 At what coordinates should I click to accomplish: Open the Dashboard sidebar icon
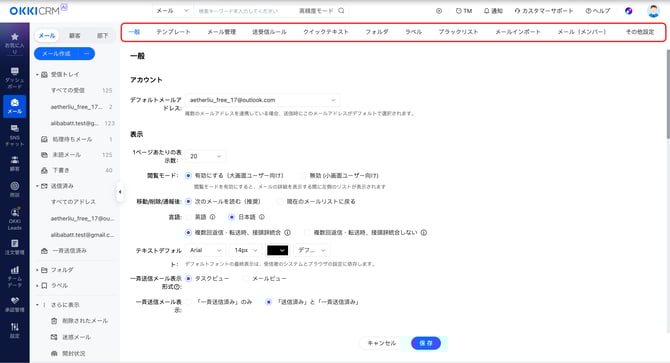(15, 77)
